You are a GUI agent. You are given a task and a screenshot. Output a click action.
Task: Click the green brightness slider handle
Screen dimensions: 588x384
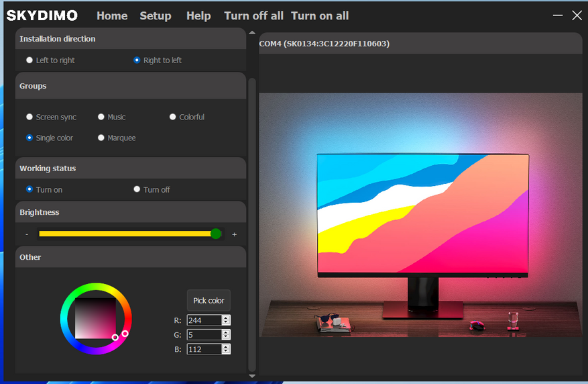(216, 234)
